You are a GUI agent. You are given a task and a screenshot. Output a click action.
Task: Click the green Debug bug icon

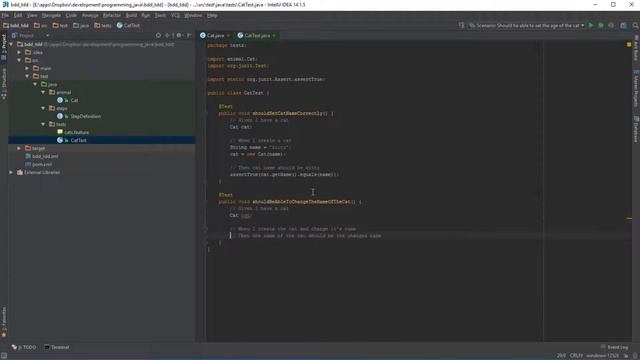tap(601, 25)
